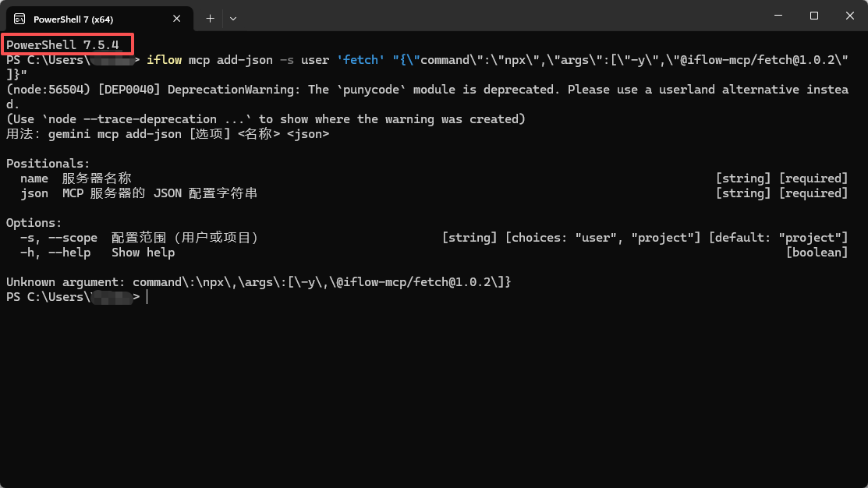This screenshot has width=868, height=488.
Task: Click the '--help' option text
Action: [x=69, y=253]
